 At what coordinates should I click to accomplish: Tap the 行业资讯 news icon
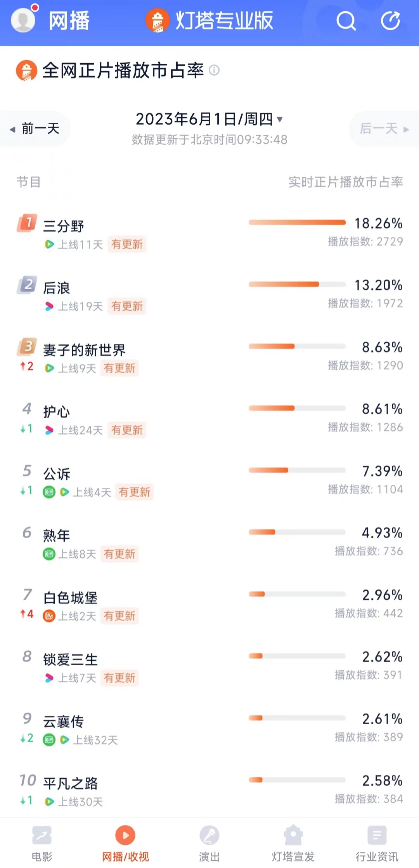click(377, 835)
